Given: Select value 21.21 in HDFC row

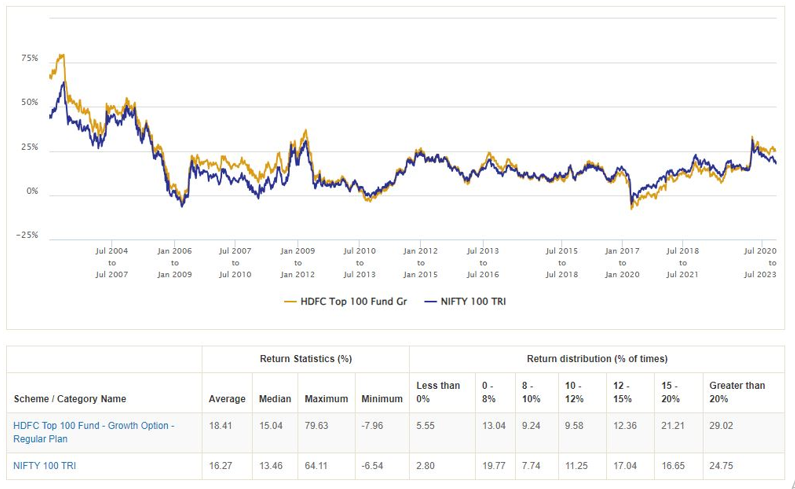Looking at the screenshot, I should pos(673,426).
